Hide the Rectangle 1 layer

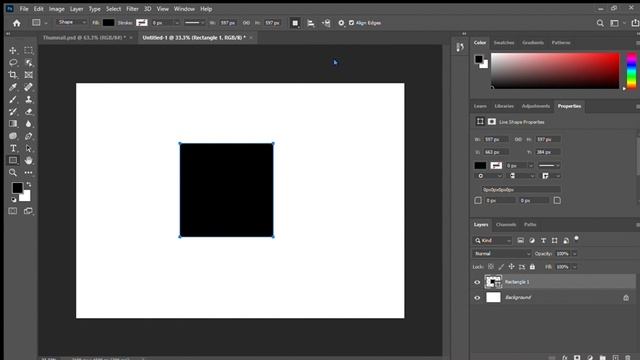pos(477,282)
